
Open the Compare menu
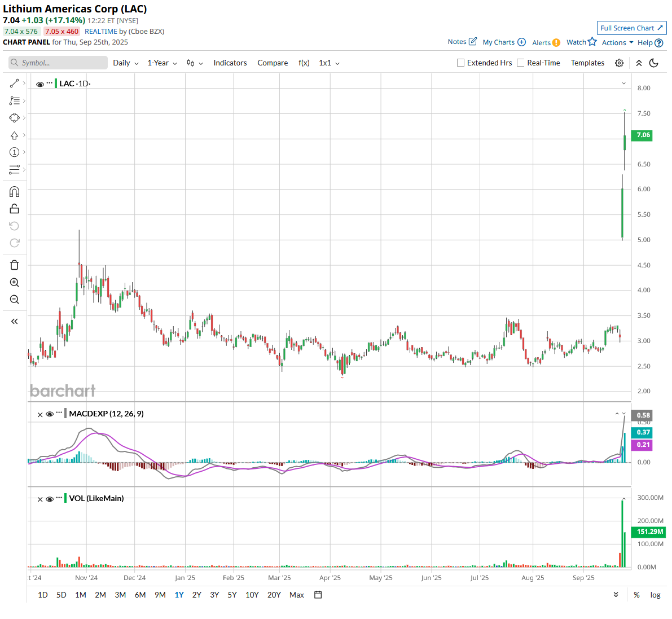pyautogui.click(x=273, y=63)
